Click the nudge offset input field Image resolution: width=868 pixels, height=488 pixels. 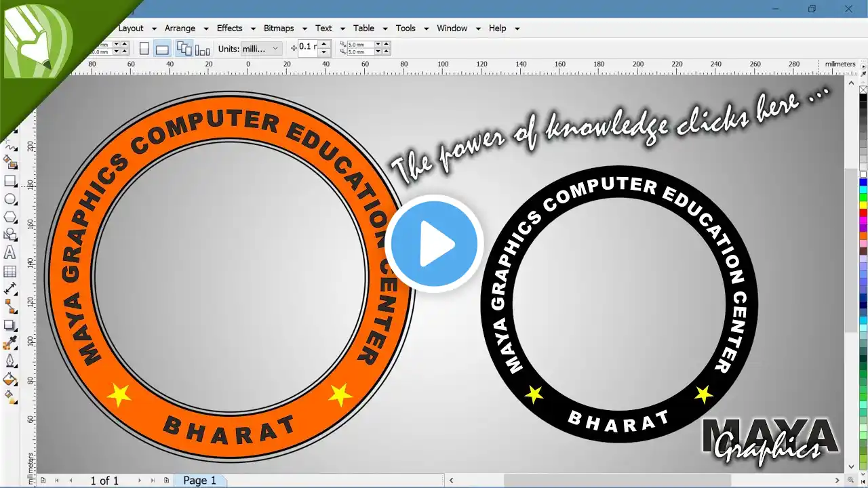(308, 48)
